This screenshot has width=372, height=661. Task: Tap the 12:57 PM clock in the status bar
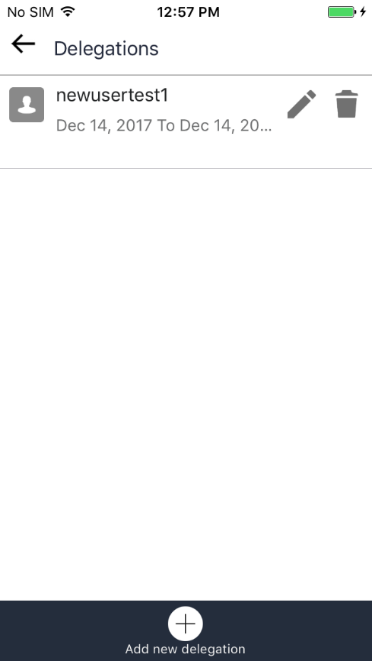pyautogui.click(x=188, y=12)
